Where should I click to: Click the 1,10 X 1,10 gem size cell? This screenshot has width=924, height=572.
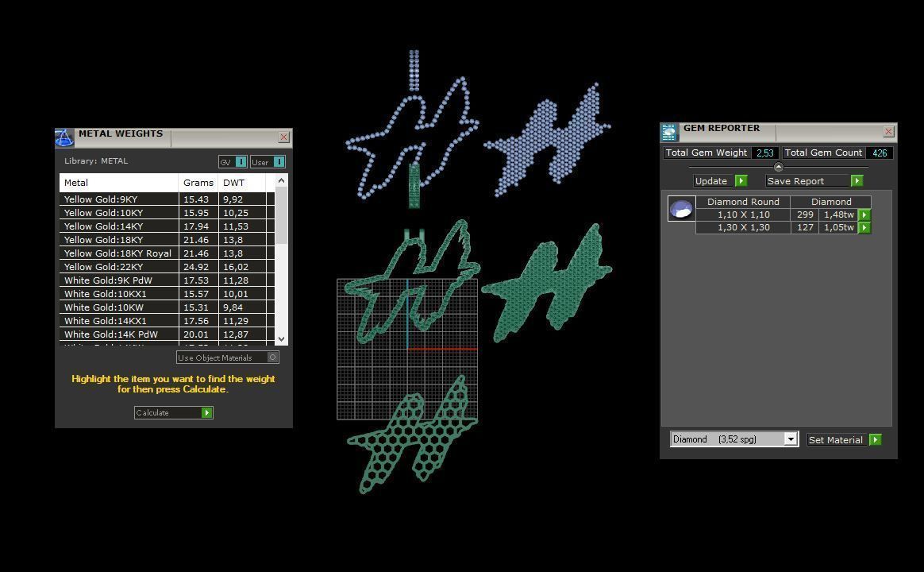click(743, 215)
